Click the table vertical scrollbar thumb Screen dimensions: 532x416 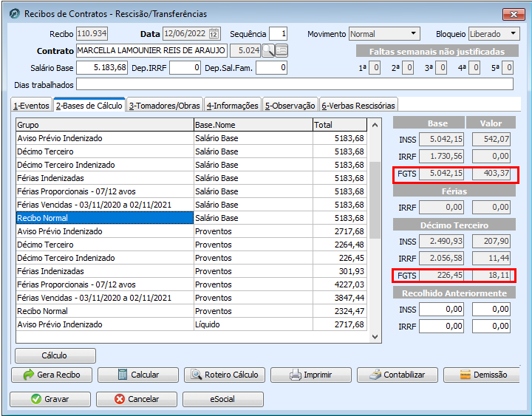tap(375, 200)
